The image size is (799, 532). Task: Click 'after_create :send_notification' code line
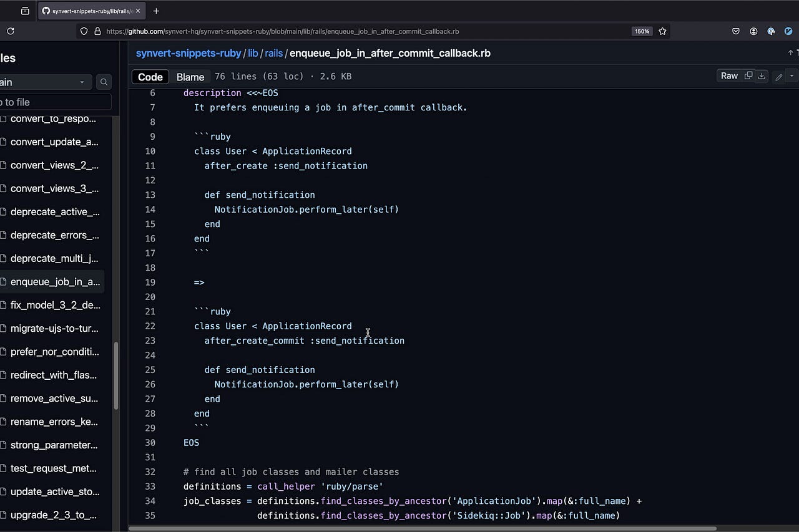286,166
